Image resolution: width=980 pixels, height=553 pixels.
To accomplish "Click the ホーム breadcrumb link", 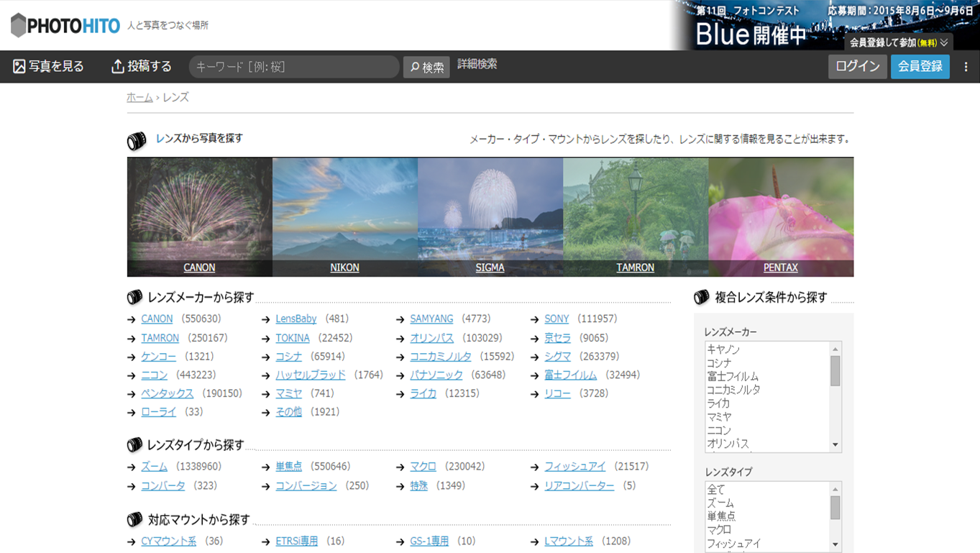I will (139, 98).
